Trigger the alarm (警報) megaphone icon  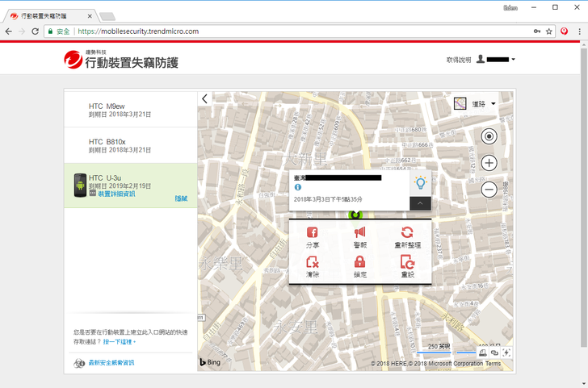click(359, 234)
